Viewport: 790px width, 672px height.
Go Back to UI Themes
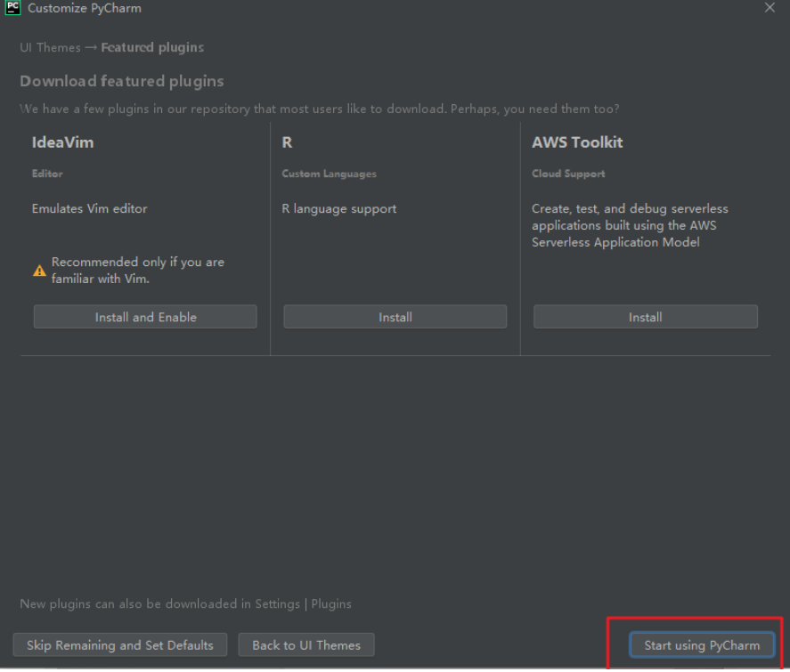306,645
